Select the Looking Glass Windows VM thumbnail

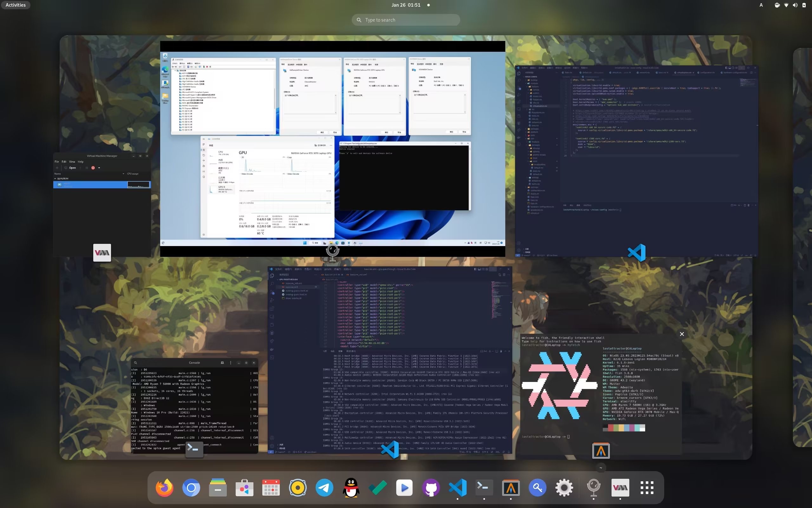click(332, 149)
